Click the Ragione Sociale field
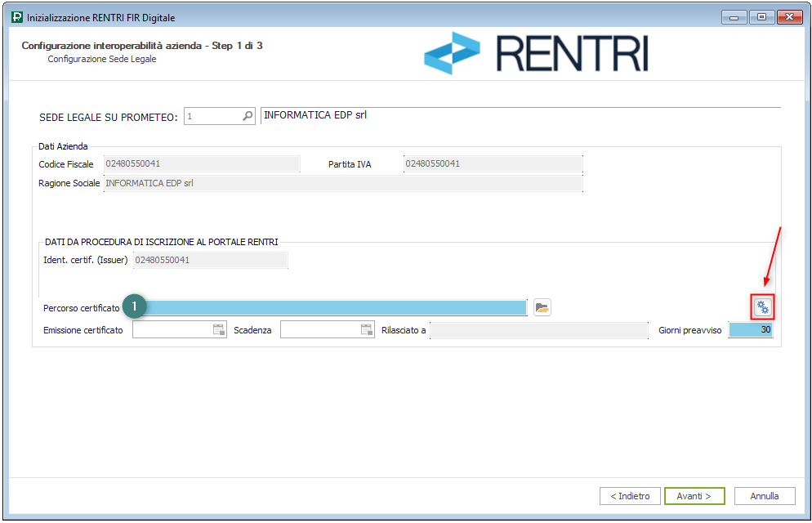Image resolution: width=812 pixels, height=523 pixels. [341, 184]
